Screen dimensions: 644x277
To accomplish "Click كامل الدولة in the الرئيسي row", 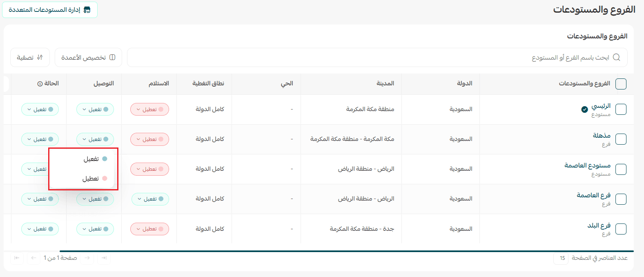I will pos(210,109).
